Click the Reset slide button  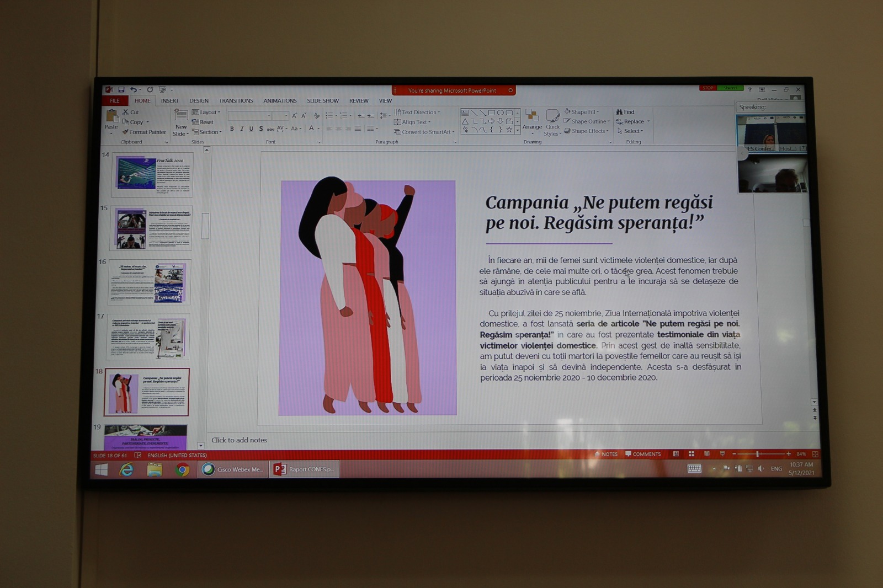[x=203, y=122]
